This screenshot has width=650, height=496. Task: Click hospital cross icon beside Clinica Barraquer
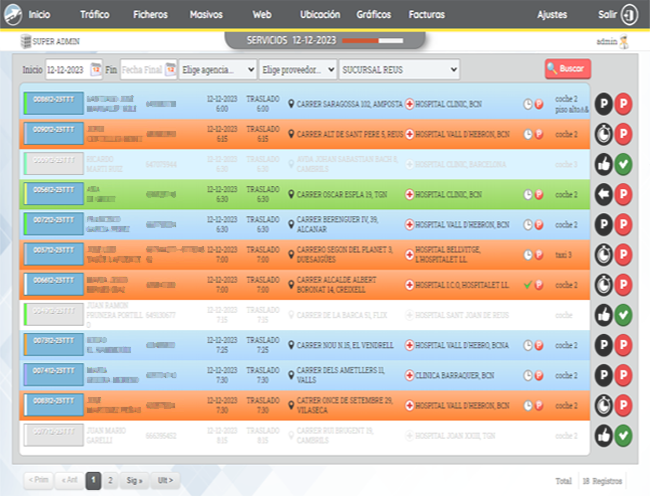tap(410, 375)
